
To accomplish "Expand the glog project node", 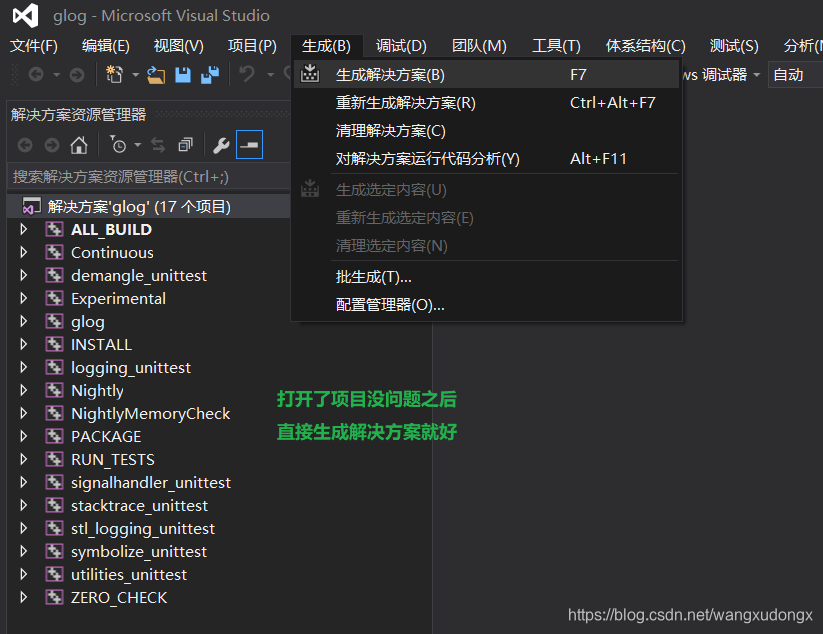I will tap(24, 321).
